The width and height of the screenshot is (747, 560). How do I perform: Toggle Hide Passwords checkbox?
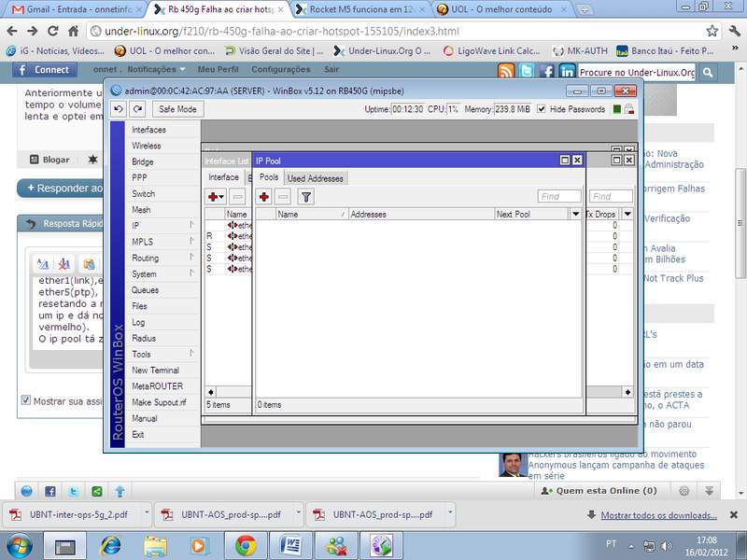click(x=542, y=108)
